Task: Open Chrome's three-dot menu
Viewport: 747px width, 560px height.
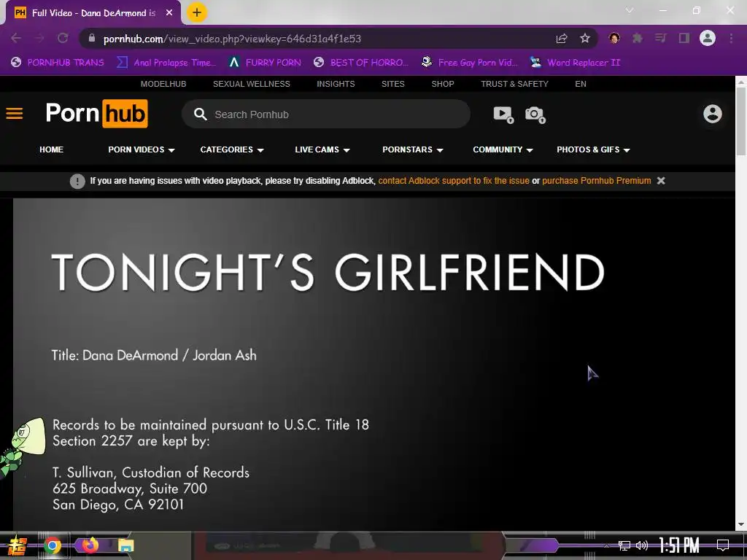Action: pyautogui.click(x=731, y=38)
